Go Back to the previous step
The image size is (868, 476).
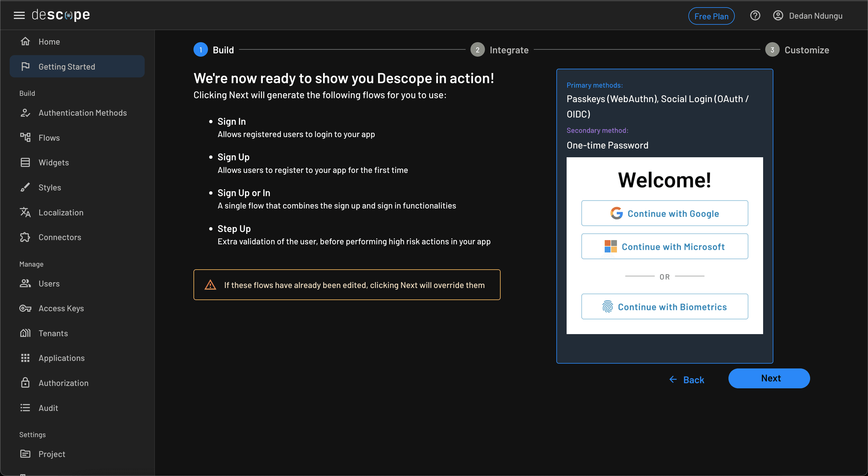(x=687, y=380)
